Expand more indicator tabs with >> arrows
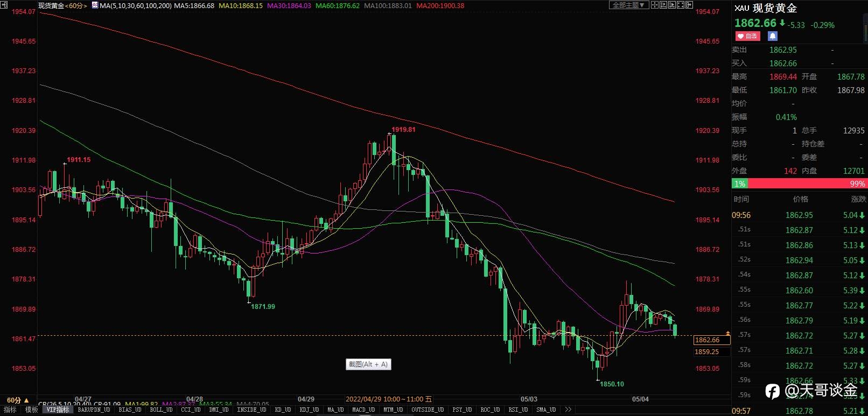868x416 pixels. tap(568, 410)
